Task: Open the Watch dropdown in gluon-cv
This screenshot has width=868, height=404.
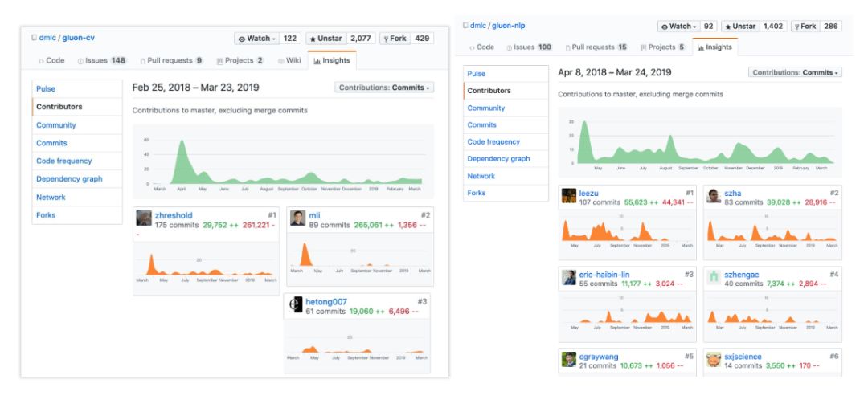Action: coord(259,39)
